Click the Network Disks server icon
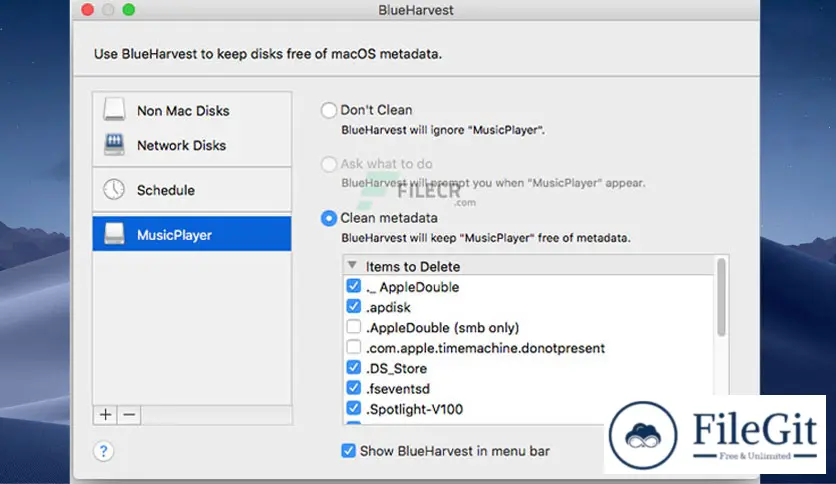 tap(114, 144)
